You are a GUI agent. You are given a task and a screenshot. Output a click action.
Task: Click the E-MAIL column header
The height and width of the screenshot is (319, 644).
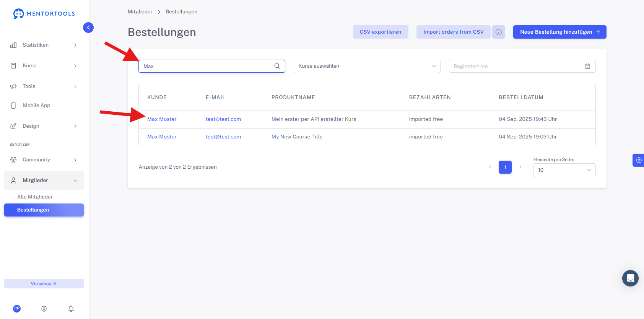point(215,98)
